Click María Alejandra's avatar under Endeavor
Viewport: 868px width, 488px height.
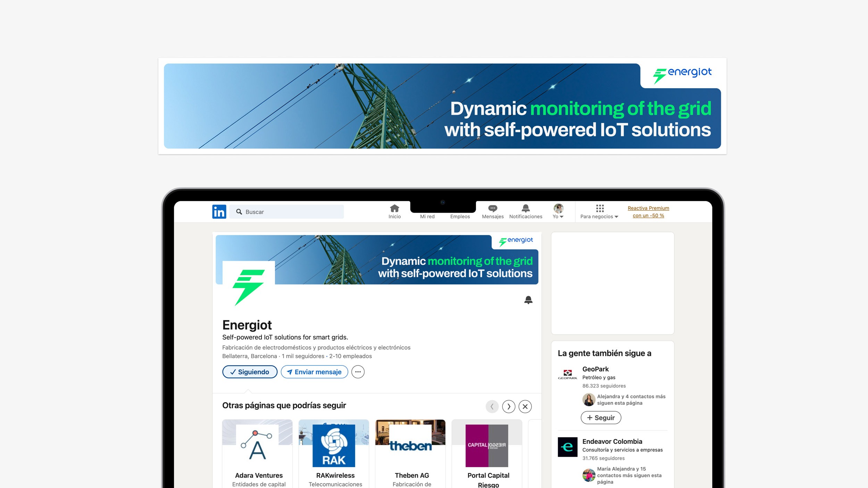(x=589, y=475)
